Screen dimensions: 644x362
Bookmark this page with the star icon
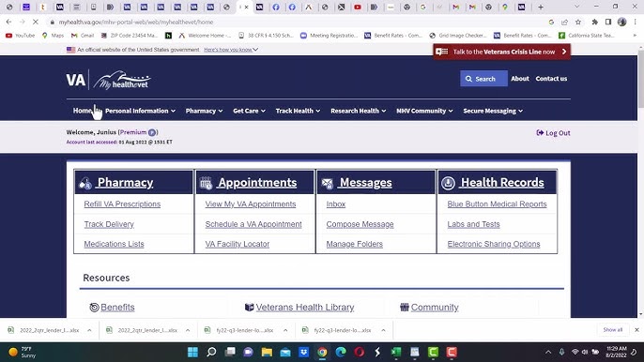pos(578,22)
